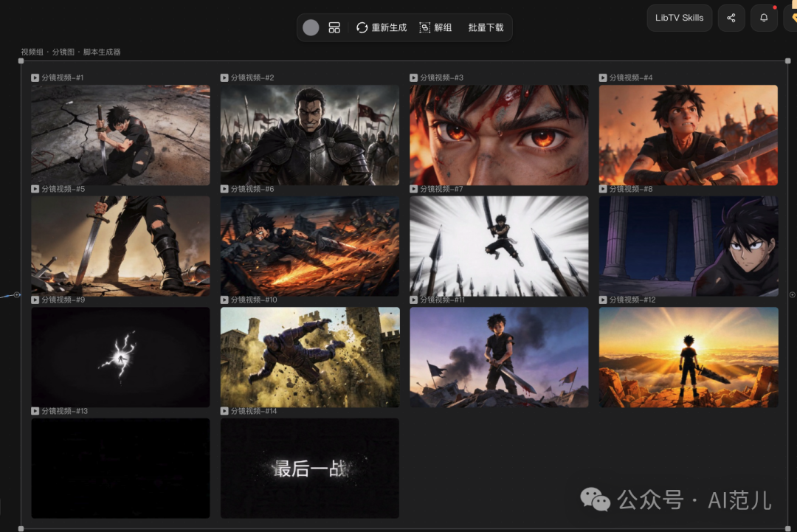Screen dimensions: 797x532
Task: Click the grid layout icon in toolbar
Action: (334, 27)
